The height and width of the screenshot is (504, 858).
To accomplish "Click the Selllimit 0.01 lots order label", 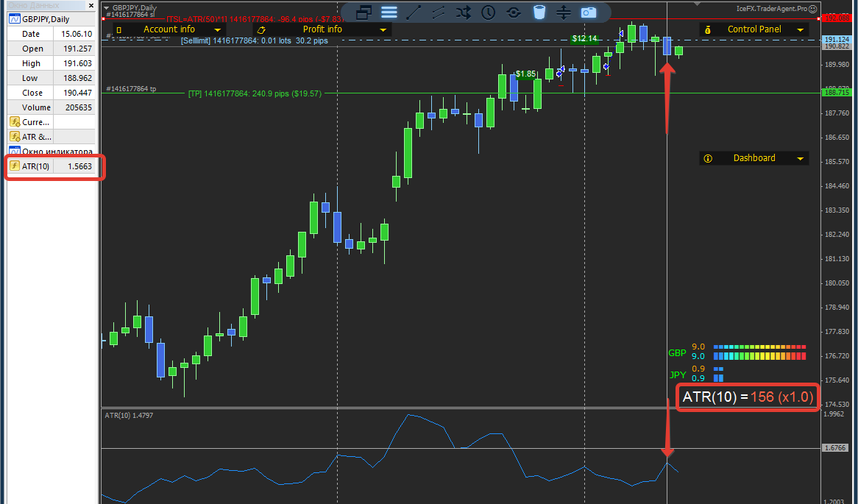I will click(x=255, y=40).
